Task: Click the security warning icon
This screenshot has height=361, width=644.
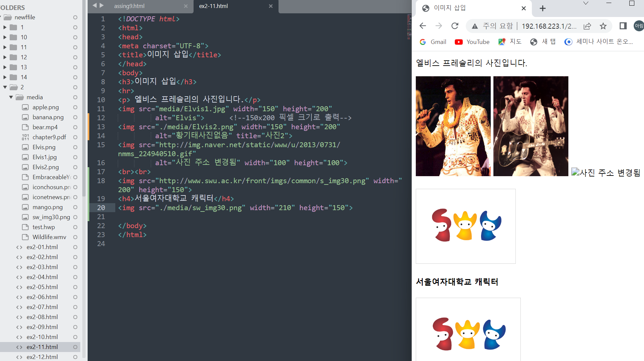Action: [475, 26]
